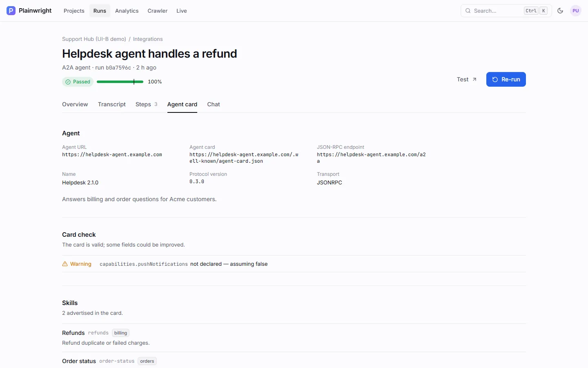Click the Ctrl K shortcut hint
The image size is (588, 368).
[x=536, y=11]
